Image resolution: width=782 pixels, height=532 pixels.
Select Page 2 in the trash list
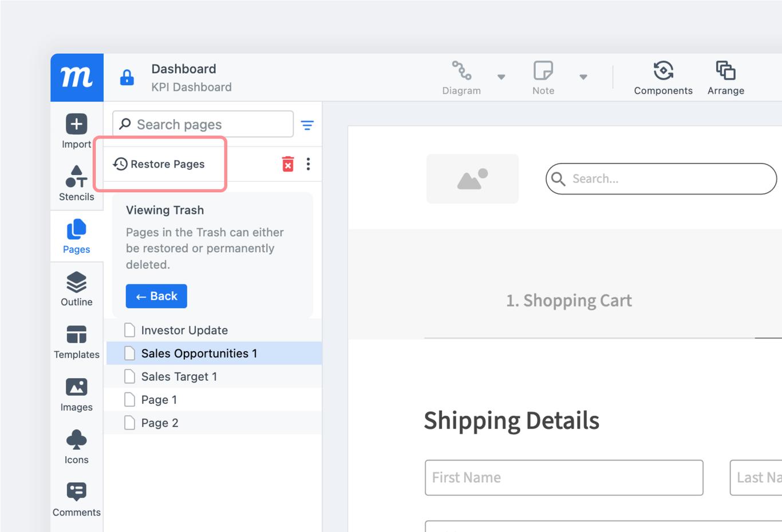coord(213,423)
